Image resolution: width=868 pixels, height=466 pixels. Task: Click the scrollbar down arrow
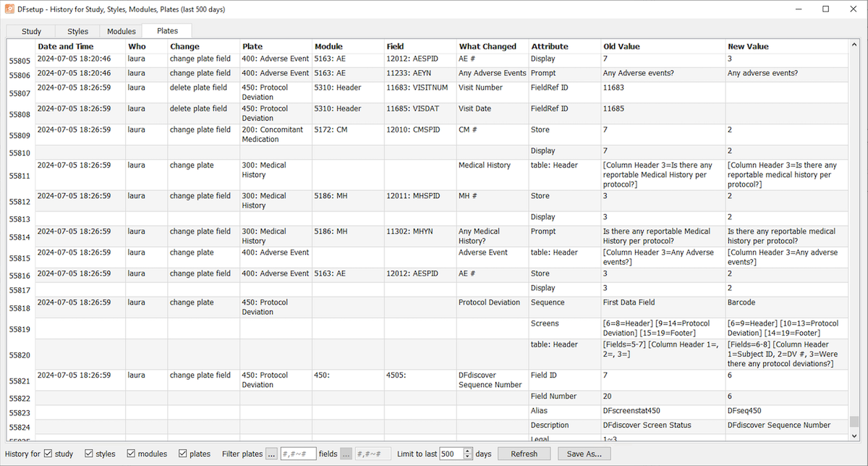coord(855,436)
